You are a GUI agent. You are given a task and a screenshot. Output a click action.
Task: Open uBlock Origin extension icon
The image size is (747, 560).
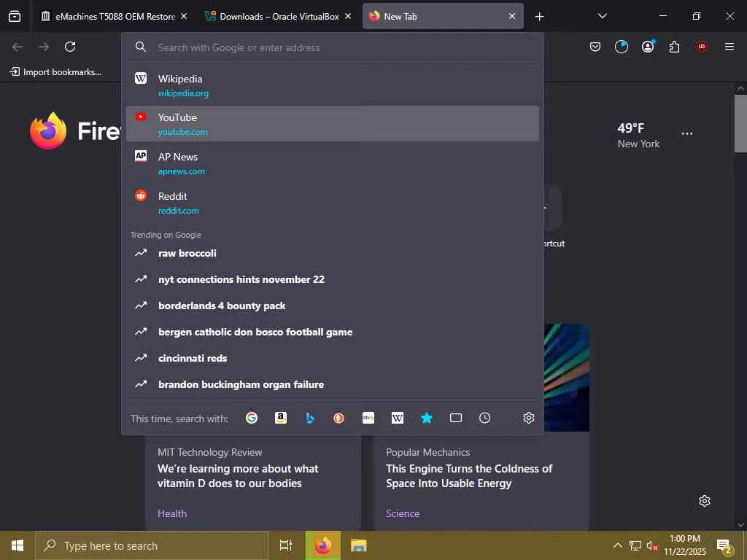(x=701, y=46)
